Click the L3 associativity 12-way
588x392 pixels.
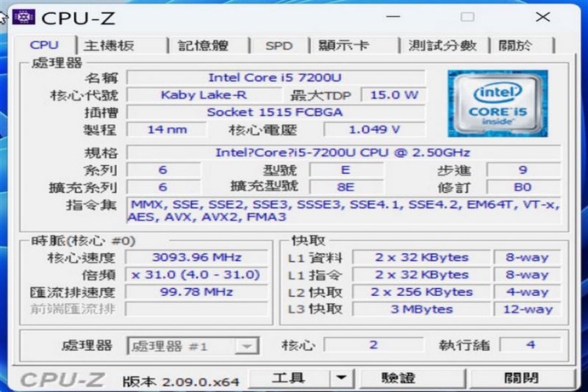coord(527,309)
